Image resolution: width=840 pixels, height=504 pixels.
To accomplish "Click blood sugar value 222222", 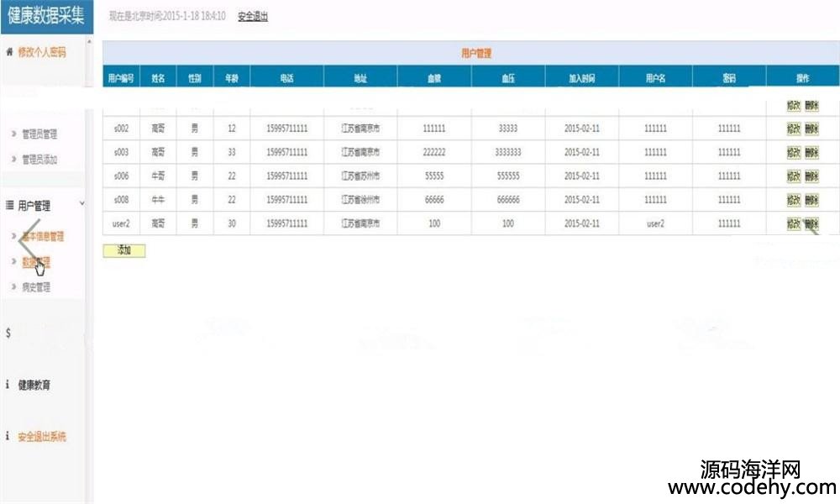I will (434, 152).
